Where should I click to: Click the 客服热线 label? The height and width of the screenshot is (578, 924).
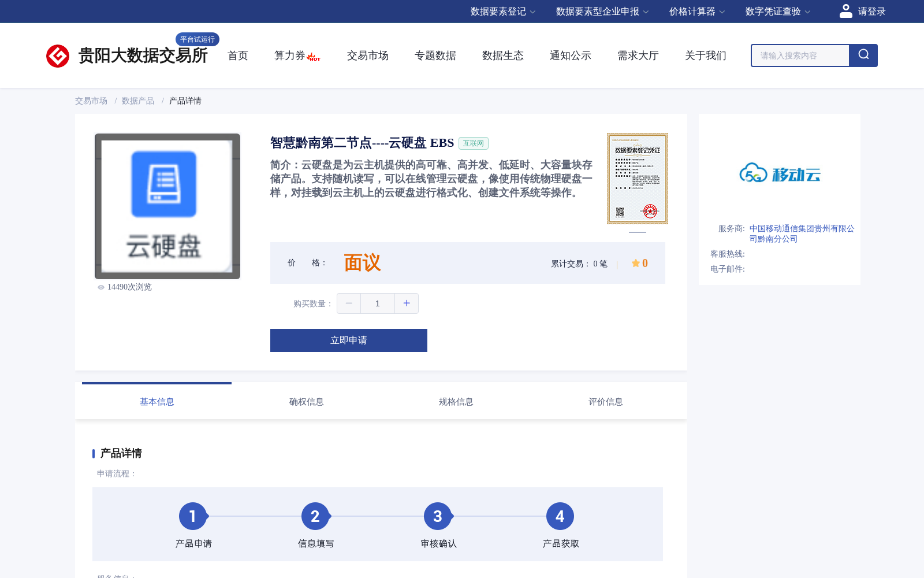click(x=728, y=254)
